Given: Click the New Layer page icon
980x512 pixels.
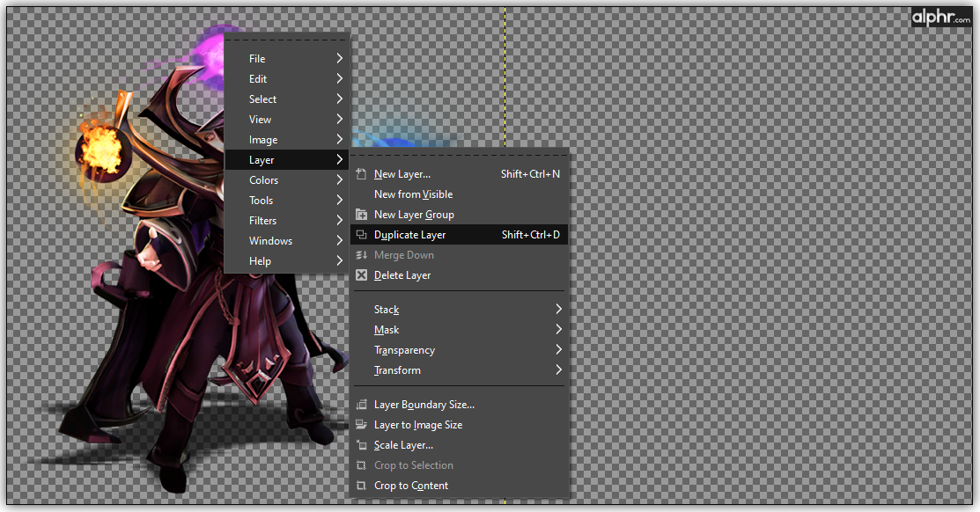Looking at the screenshot, I should [x=361, y=174].
